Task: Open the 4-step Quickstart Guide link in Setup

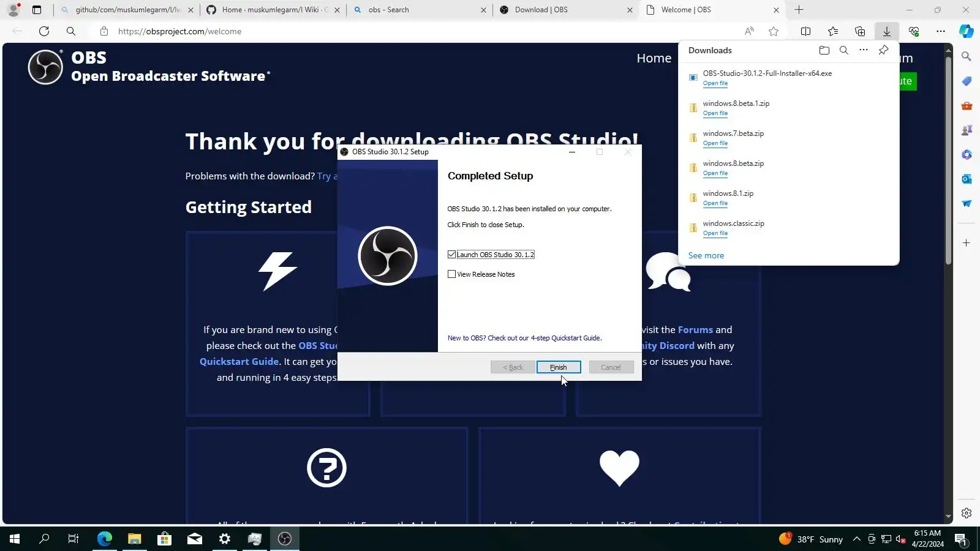Action: tap(524, 338)
